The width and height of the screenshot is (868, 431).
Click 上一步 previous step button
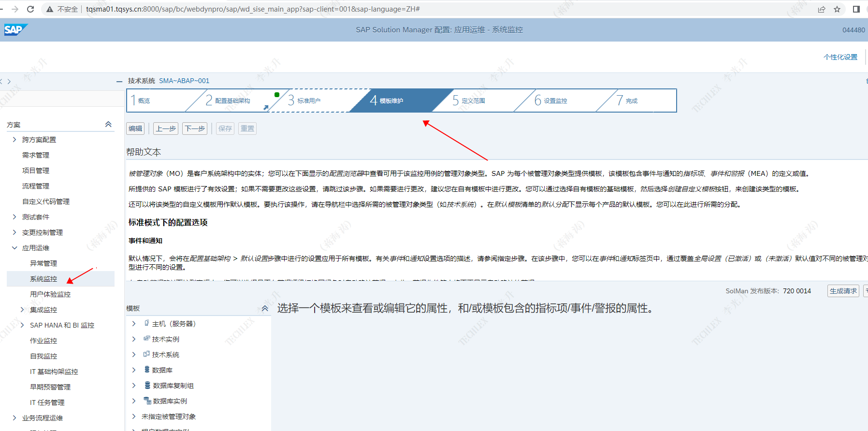coord(166,129)
